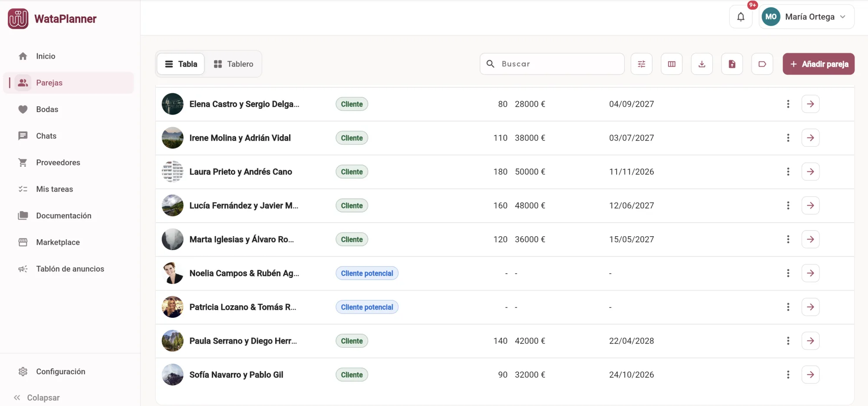Click the Buscar search field
The height and width of the screenshot is (406, 868).
[552, 64]
